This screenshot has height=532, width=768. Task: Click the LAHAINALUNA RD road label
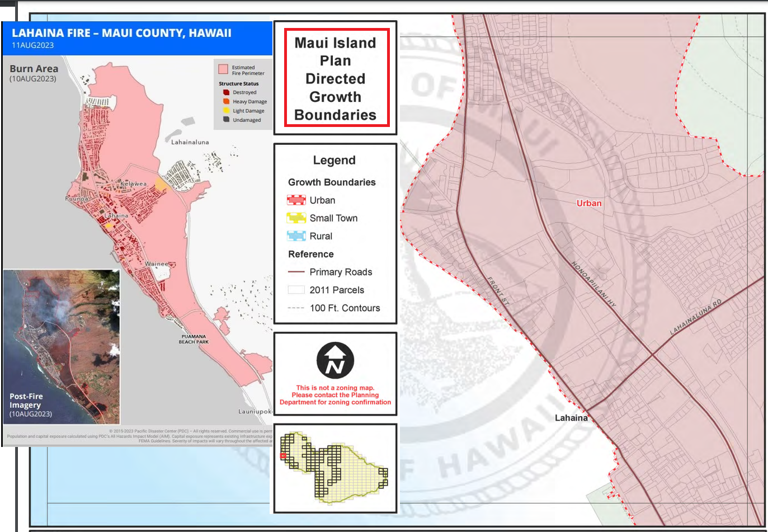(696, 317)
